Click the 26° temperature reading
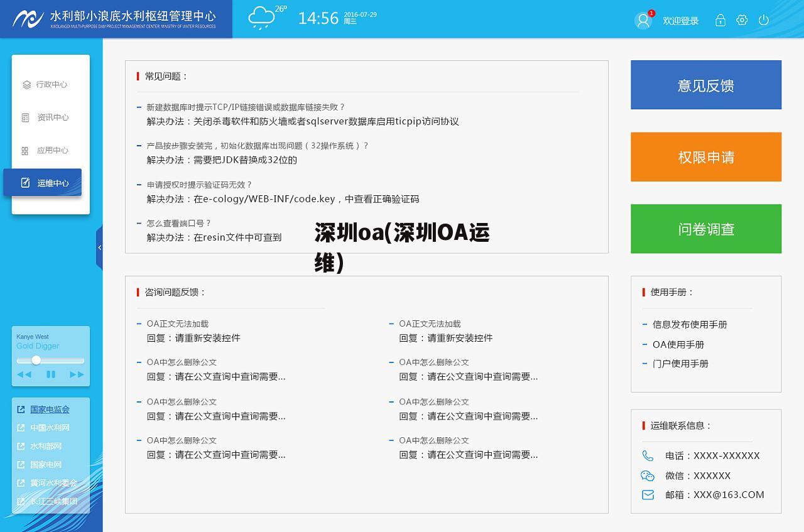This screenshot has height=532, width=804. [x=281, y=9]
